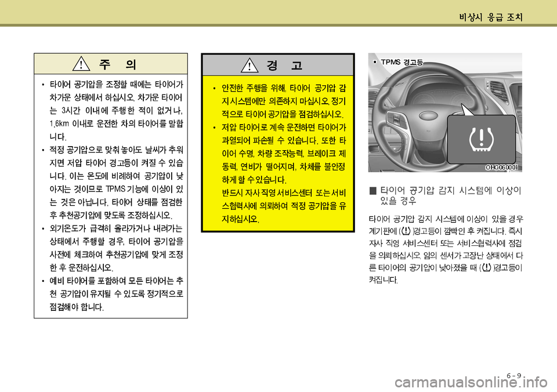The width and height of the screenshot is (557, 392).
Task: Click the image code 'OHG060001'
Action: pyautogui.click(x=501, y=167)
